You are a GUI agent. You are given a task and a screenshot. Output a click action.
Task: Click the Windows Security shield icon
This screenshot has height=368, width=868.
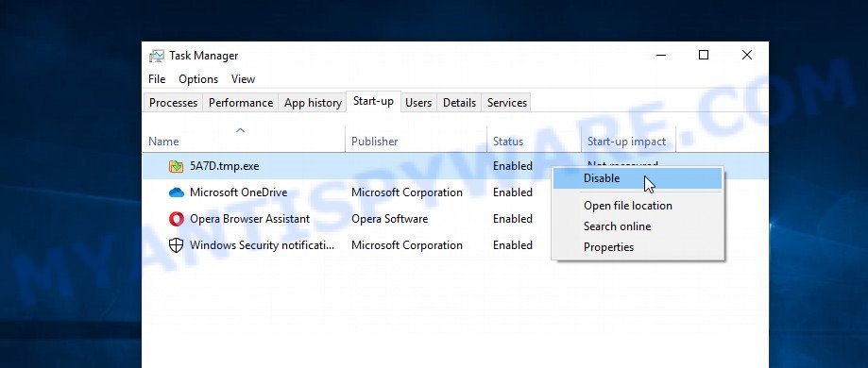point(176,245)
